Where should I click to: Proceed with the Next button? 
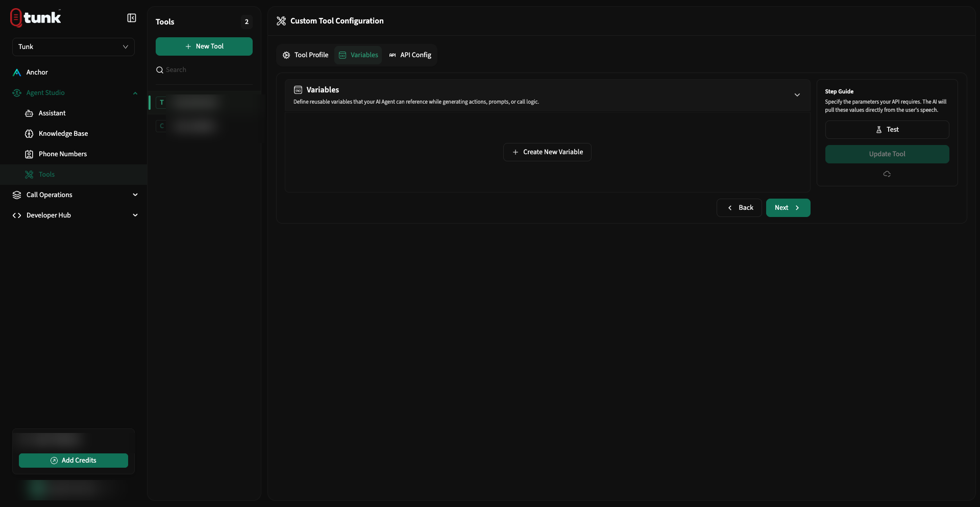[x=788, y=208]
